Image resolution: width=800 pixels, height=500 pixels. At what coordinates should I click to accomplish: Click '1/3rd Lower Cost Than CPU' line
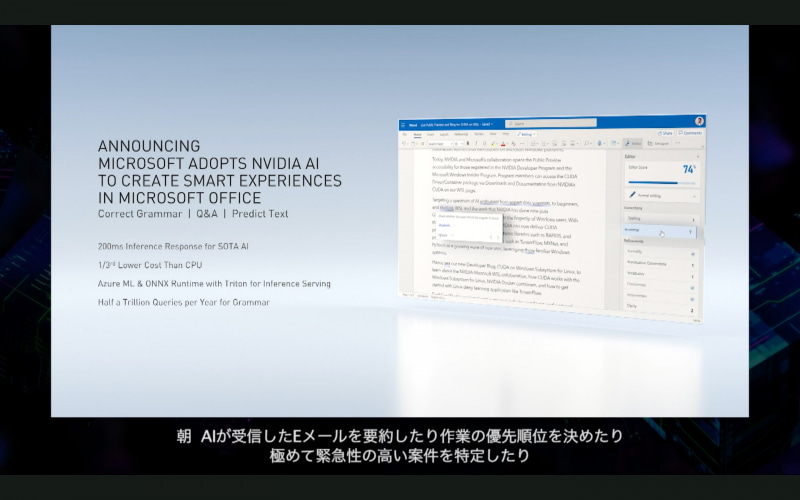[x=149, y=265]
